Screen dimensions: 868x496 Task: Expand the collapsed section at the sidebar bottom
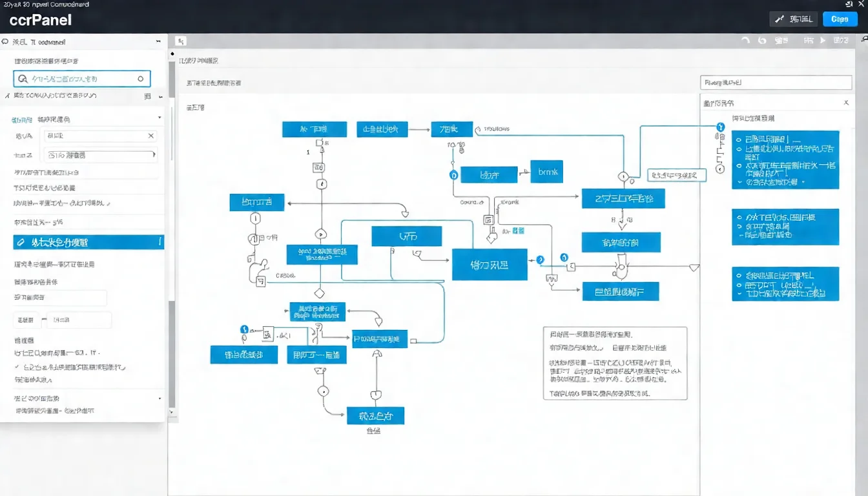[x=160, y=398]
